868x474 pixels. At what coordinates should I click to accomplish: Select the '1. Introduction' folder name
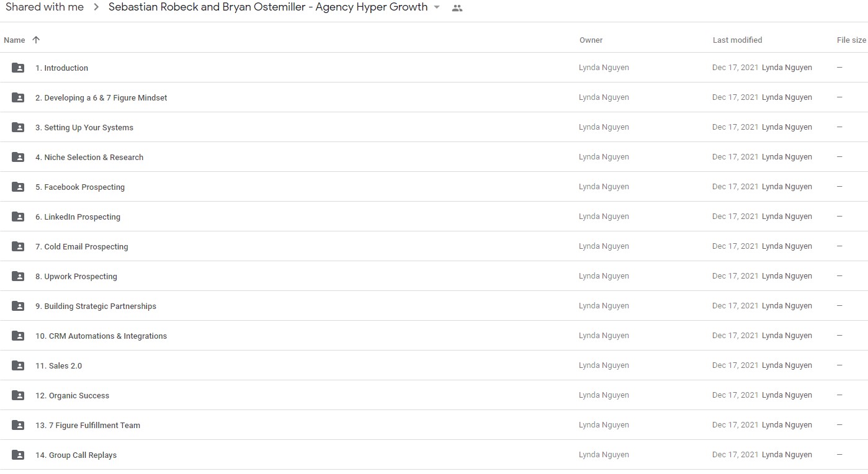(61, 68)
